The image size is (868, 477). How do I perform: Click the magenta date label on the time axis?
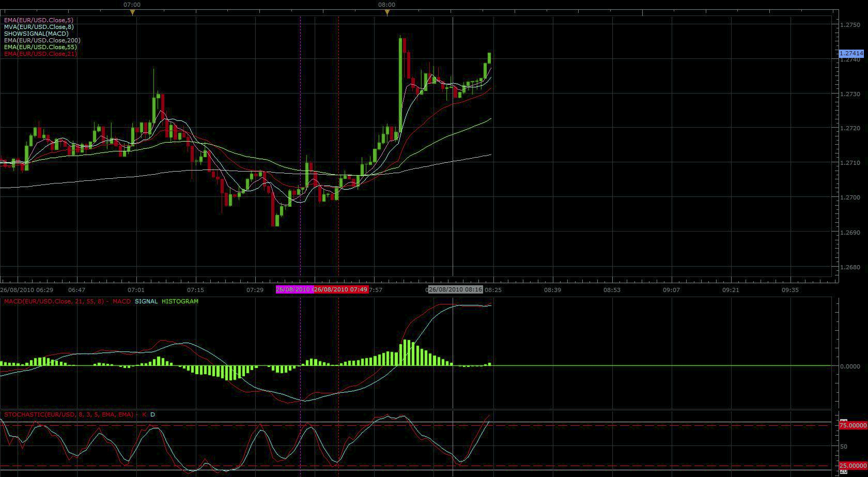[294, 289]
